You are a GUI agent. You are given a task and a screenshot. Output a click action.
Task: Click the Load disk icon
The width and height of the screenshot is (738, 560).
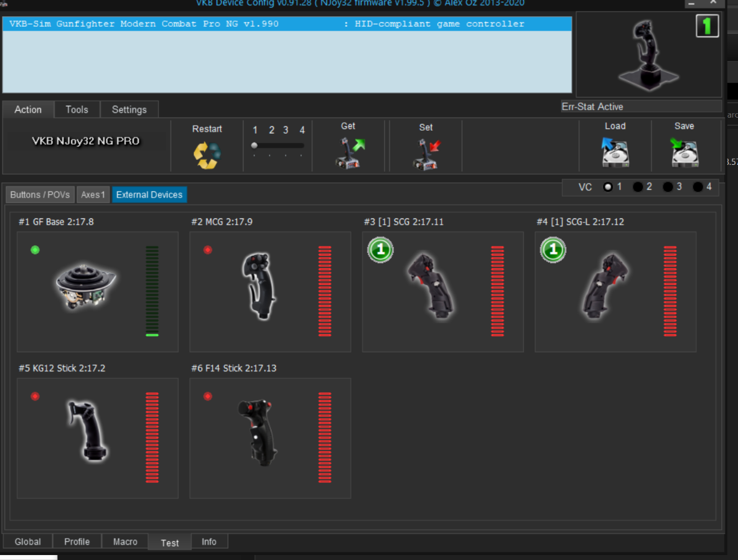615,152
